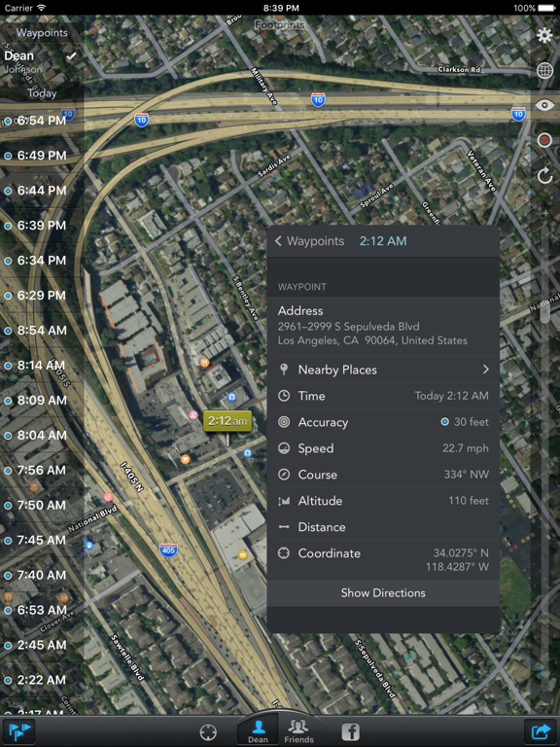Screen dimensions: 560x747
Task: Select the 6:29 PM waypoint
Action: [x=42, y=296]
